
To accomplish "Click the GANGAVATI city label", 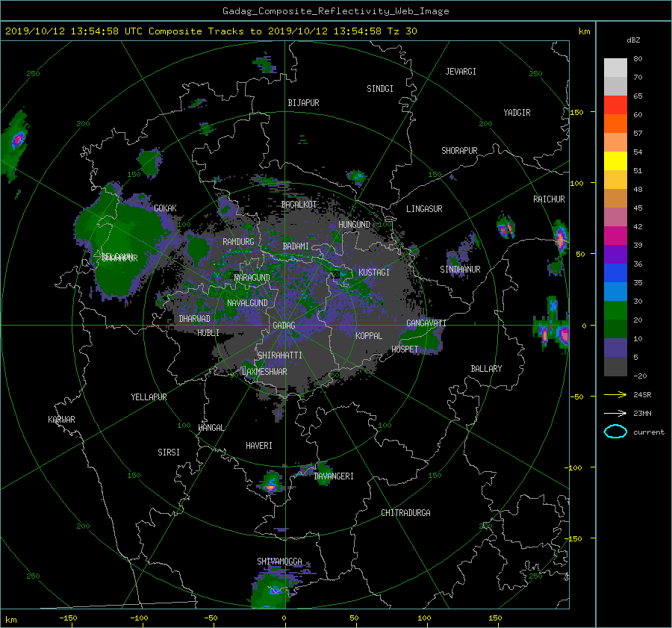I will coord(426,323).
